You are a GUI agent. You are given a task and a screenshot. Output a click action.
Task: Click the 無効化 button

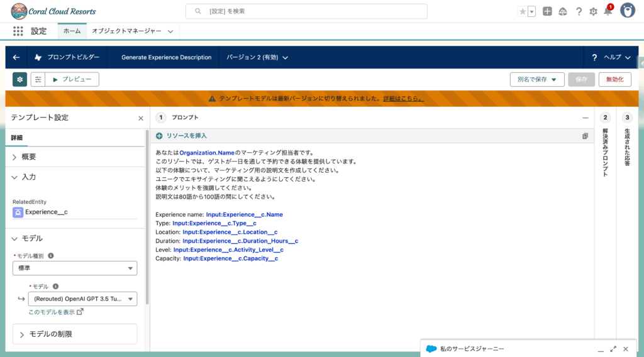(x=614, y=79)
